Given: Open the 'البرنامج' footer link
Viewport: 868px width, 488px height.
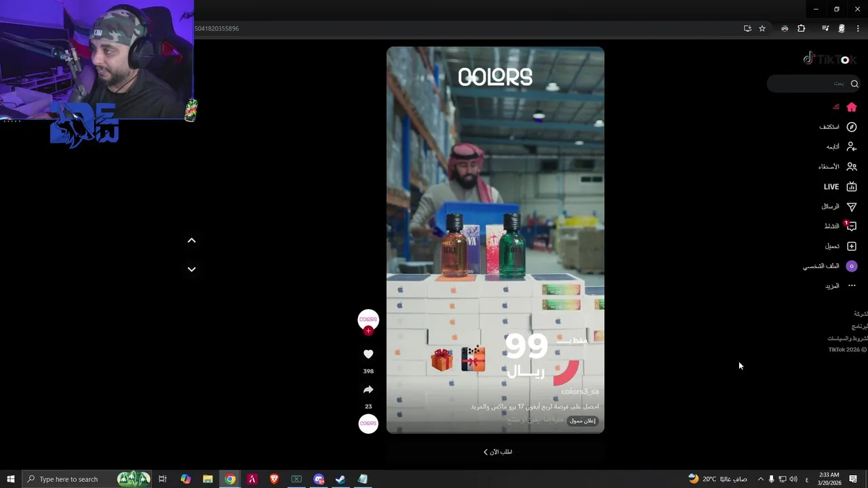Looking at the screenshot, I should (860, 326).
